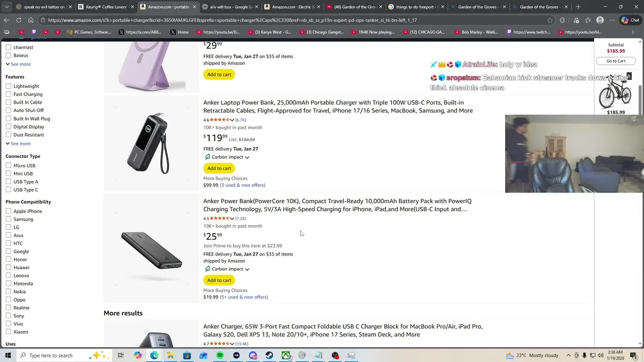
Task: Add the $119.99 Anker Laptop Power Bank to cart
Action: [x=219, y=168]
